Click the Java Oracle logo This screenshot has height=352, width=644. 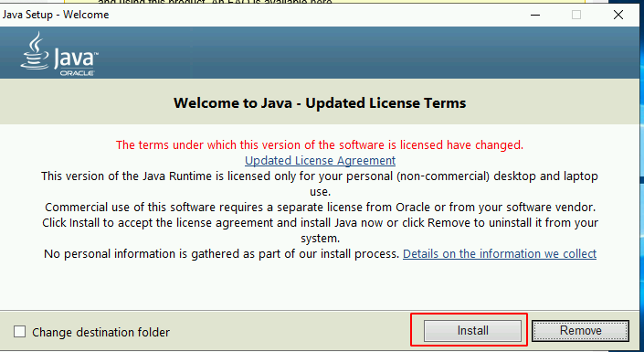pos(59,54)
